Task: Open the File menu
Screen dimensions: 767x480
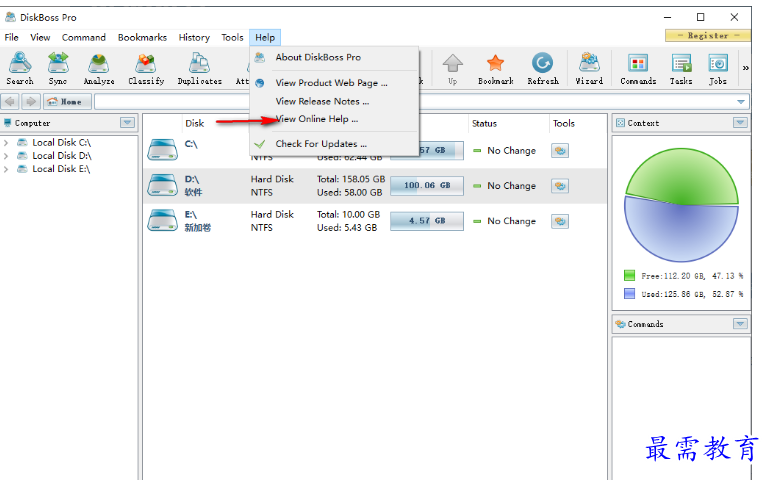Action: (x=11, y=37)
